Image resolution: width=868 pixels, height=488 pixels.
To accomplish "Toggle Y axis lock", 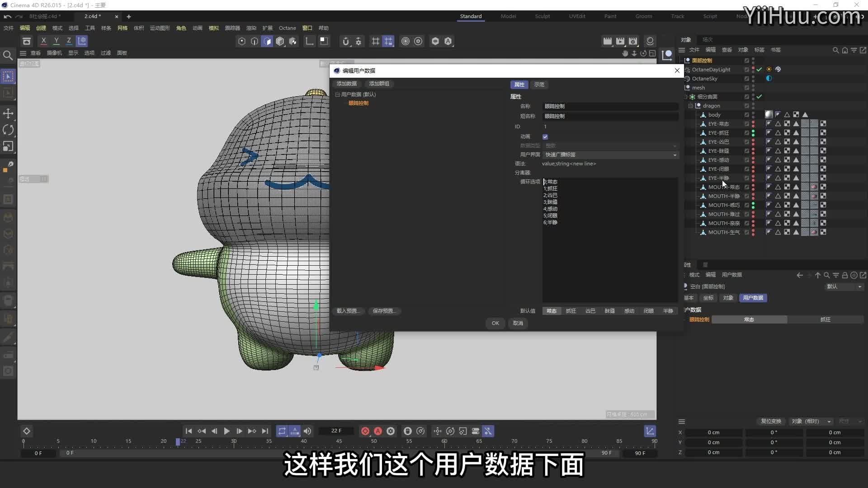I will tap(56, 41).
